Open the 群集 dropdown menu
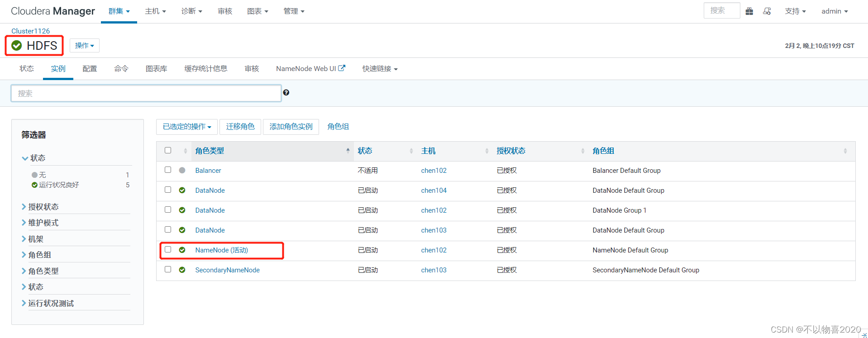 (119, 11)
